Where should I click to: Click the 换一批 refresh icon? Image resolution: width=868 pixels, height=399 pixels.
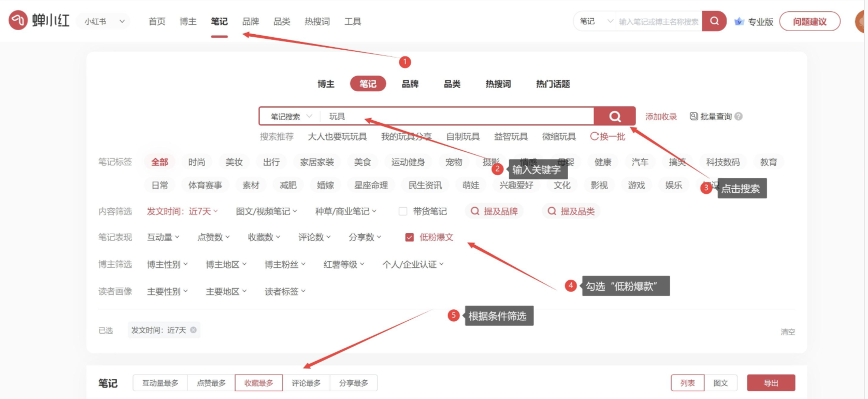click(x=594, y=137)
